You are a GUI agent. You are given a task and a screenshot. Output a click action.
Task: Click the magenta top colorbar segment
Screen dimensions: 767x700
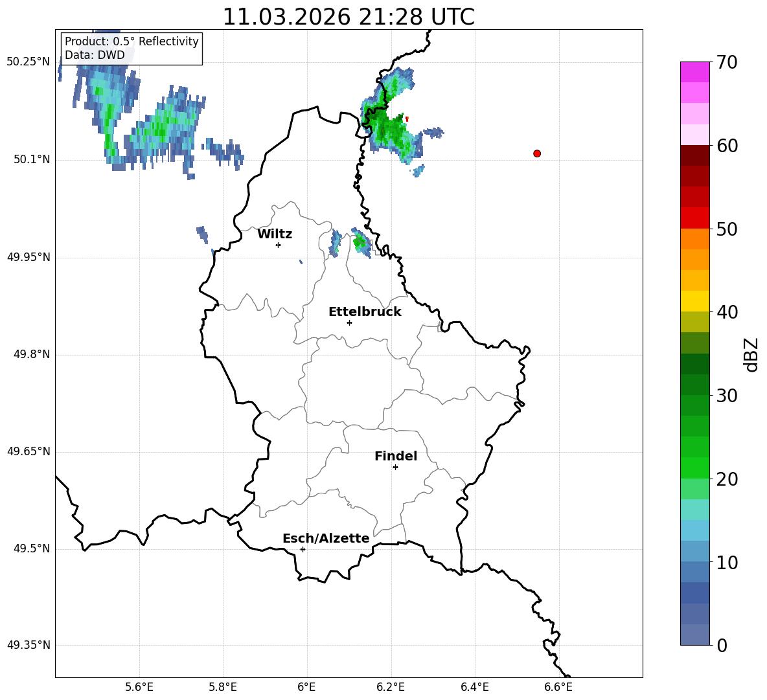click(x=694, y=72)
